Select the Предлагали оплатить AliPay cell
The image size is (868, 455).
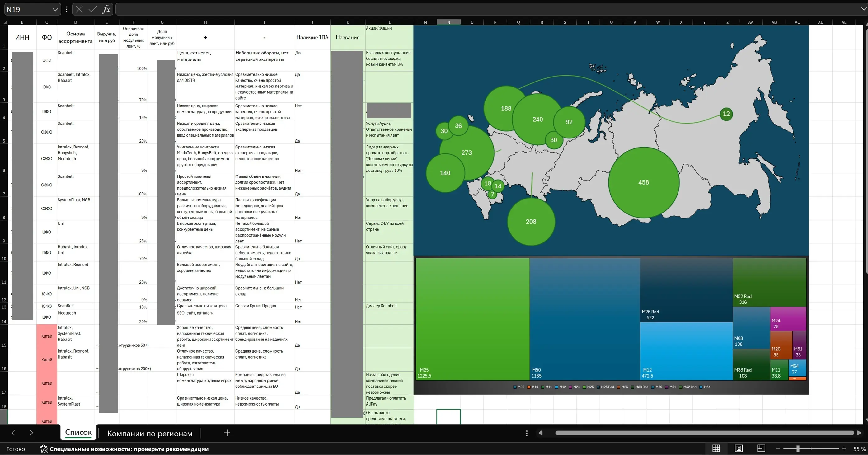pyautogui.click(x=390, y=402)
